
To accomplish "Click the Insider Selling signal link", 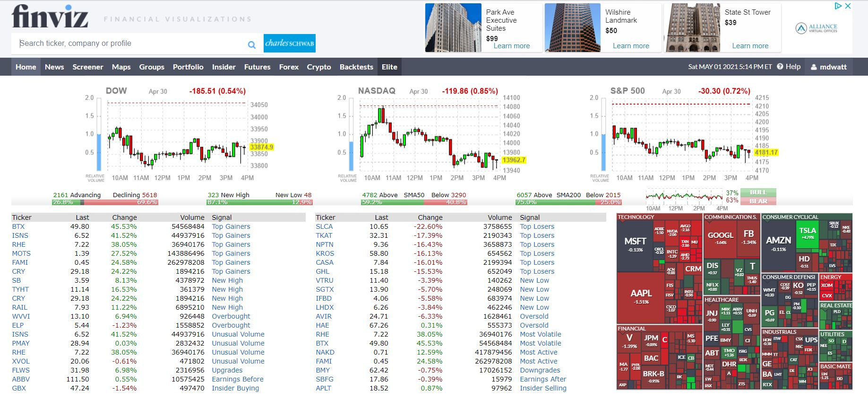I will click(x=543, y=388).
